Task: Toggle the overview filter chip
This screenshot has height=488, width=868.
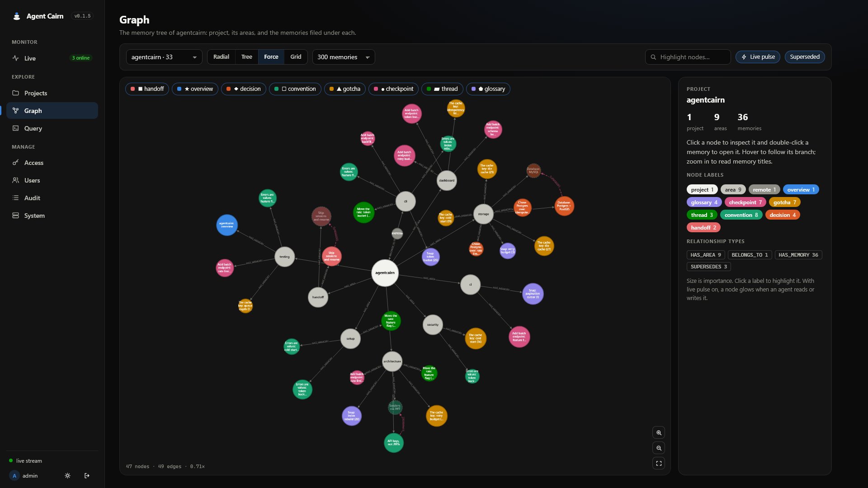Action: pyautogui.click(x=195, y=89)
